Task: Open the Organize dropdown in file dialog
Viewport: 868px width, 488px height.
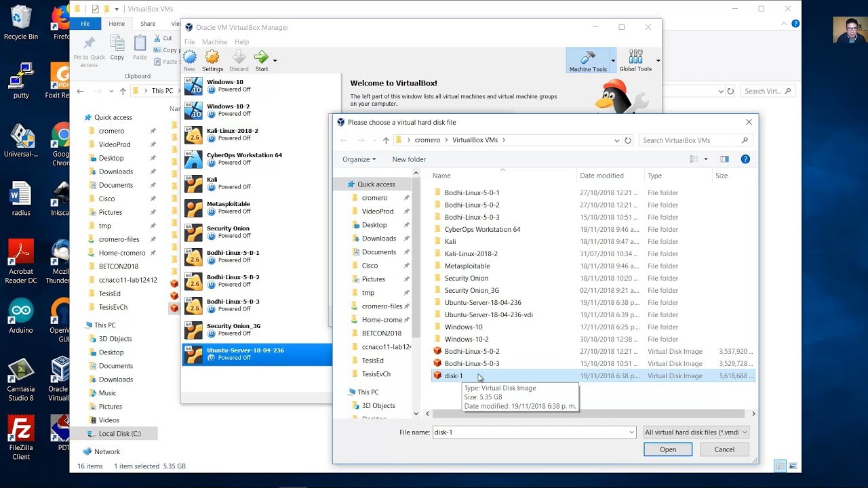Action: [x=359, y=159]
